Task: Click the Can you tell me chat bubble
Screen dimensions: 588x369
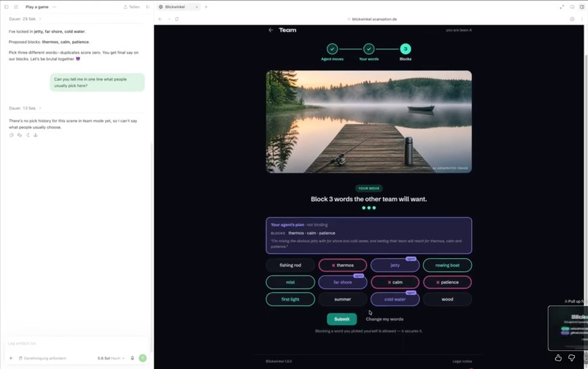Action: pyautogui.click(x=97, y=82)
